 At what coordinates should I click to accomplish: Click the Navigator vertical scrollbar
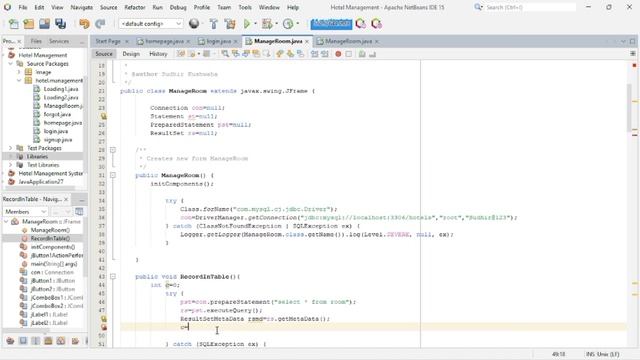(85, 248)
